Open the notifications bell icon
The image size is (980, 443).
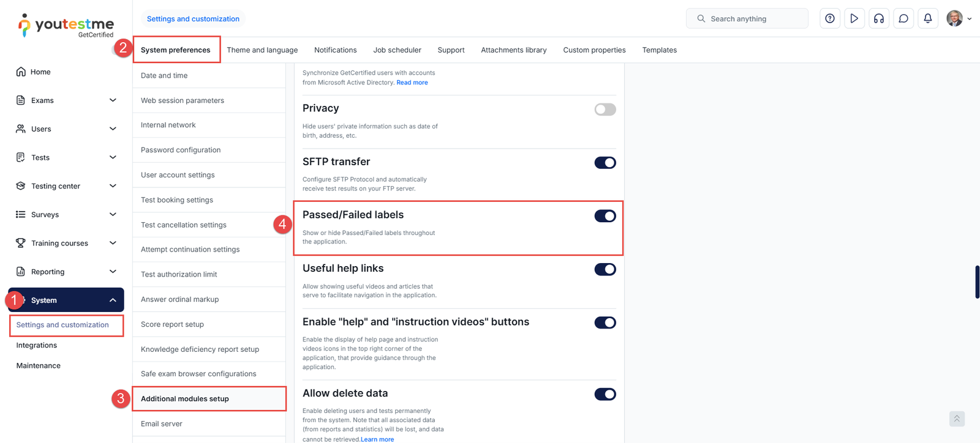[927, 19]
